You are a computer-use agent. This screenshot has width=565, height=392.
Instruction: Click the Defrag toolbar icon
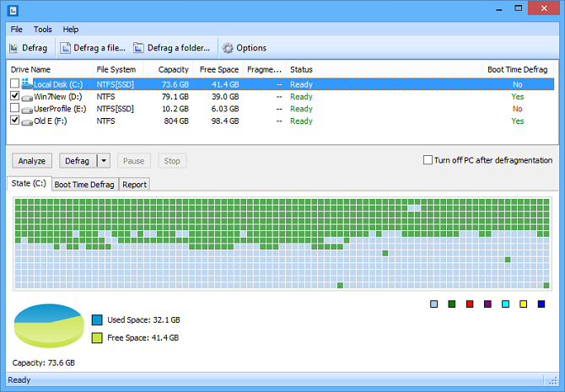point(14,48)
